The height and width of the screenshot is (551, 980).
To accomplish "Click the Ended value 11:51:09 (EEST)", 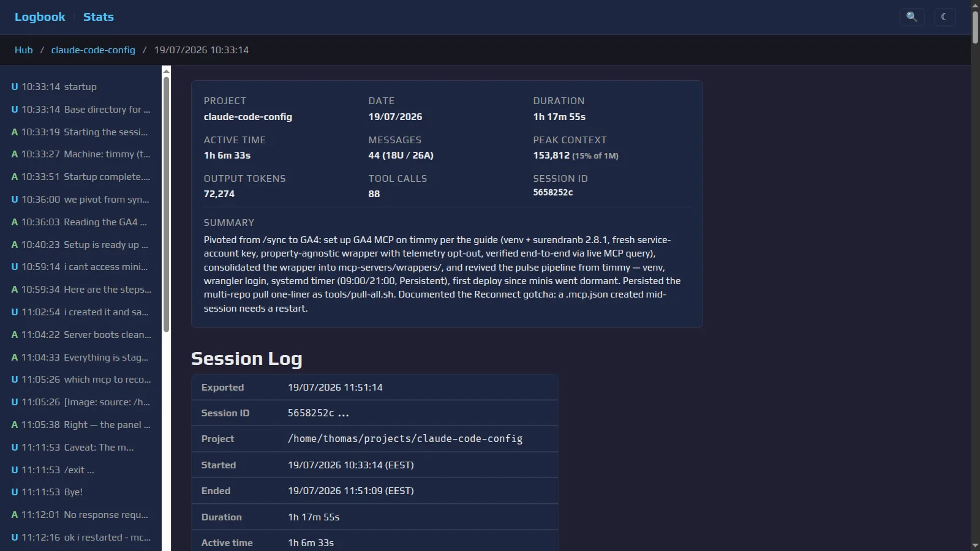I will coord(351,491).
